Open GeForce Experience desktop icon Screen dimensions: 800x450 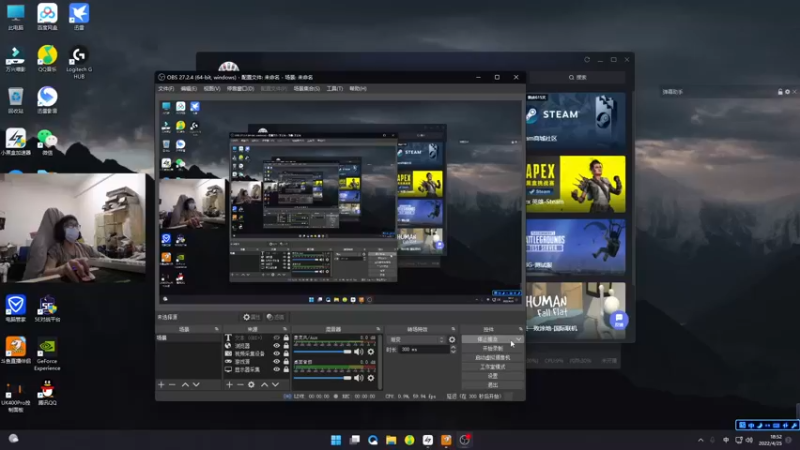click(47, 355)
